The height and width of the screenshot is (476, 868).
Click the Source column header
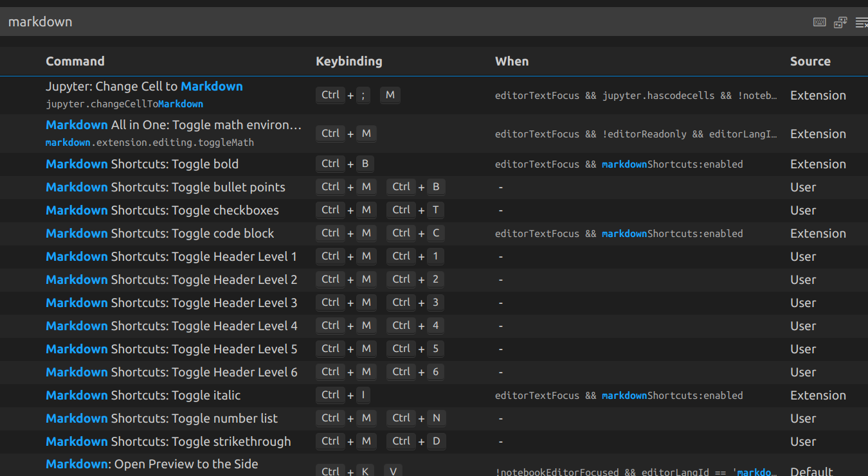pos(810,62)
